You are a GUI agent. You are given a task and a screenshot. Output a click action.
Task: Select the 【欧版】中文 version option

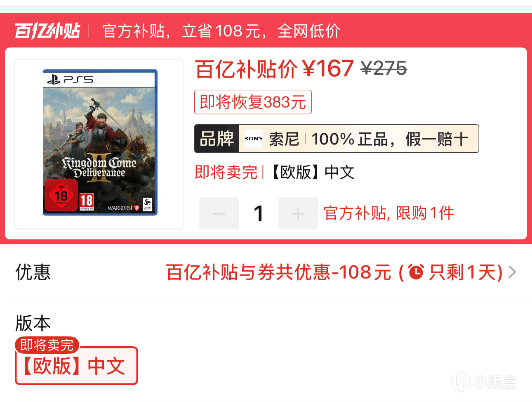click(x=76, y=366)
